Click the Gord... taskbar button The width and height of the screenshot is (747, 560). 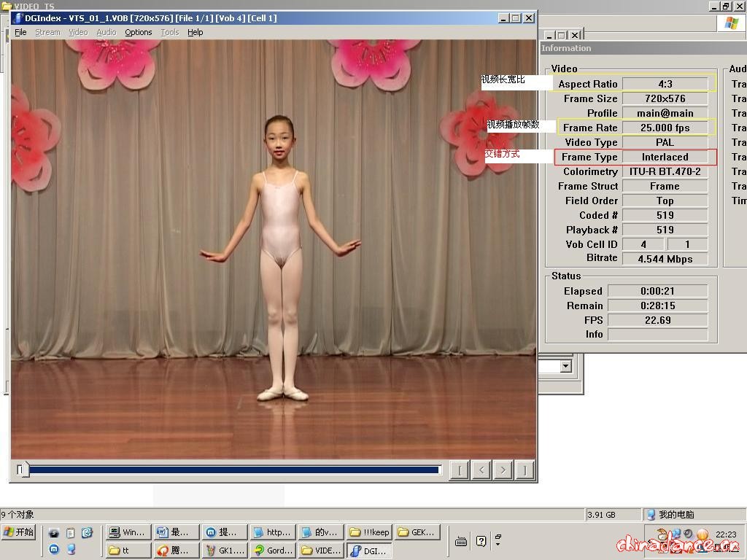coord(273,551)
